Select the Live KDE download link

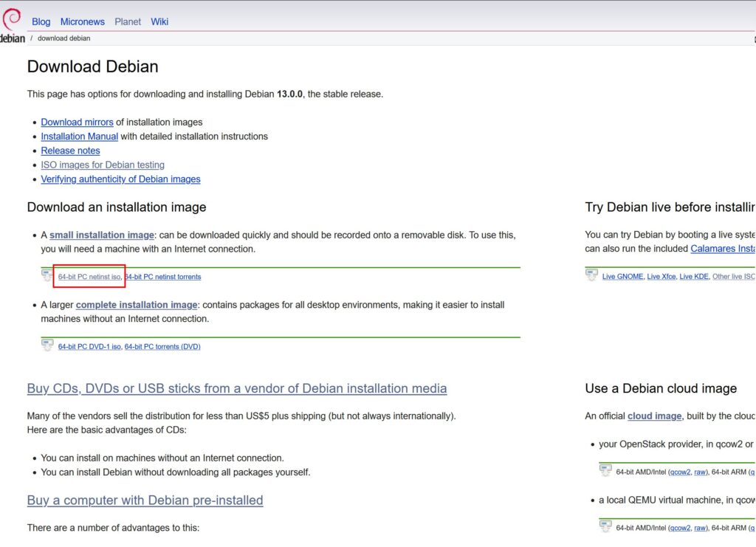point(694,277)
